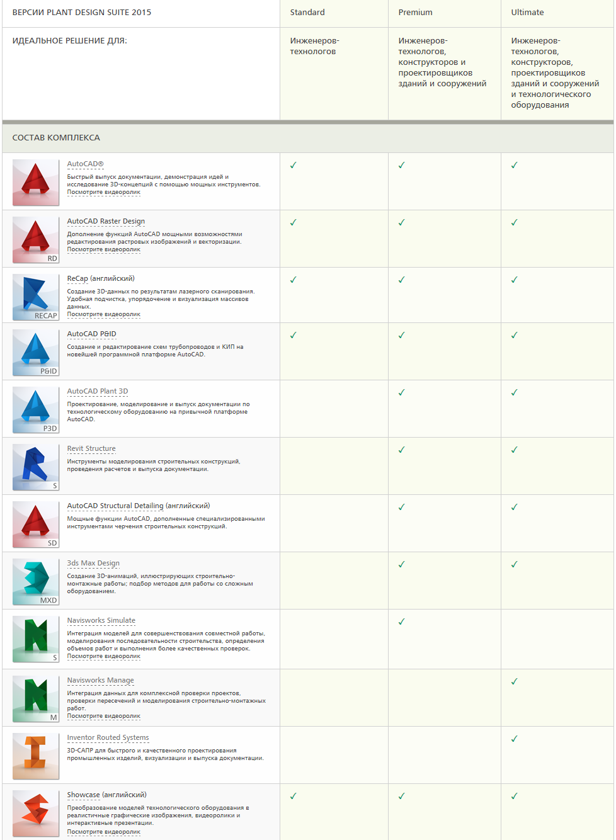Watch the video for Navisworks Simulate

tap(104, 656)
